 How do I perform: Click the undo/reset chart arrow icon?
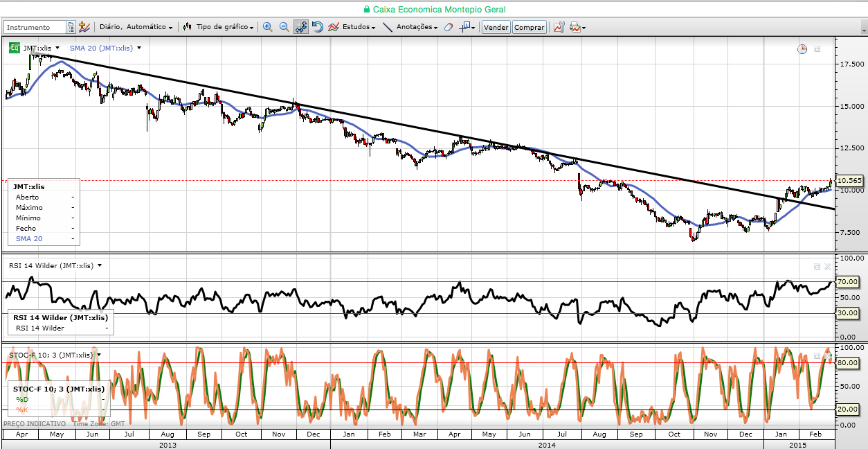tap(318, 27)
